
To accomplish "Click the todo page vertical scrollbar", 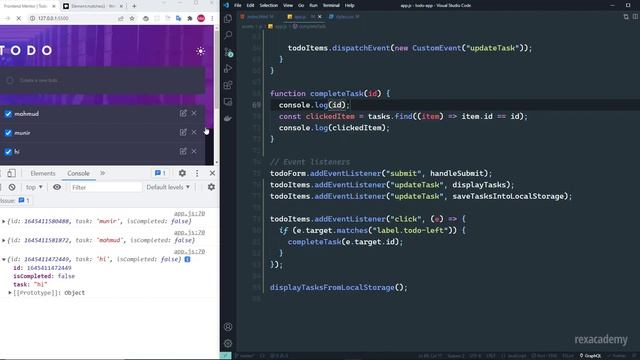I will (216, 69).
